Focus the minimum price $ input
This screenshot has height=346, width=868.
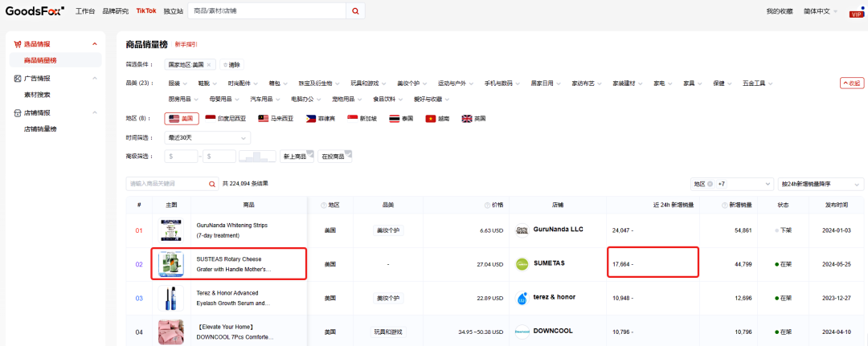(x=181, y=157)
